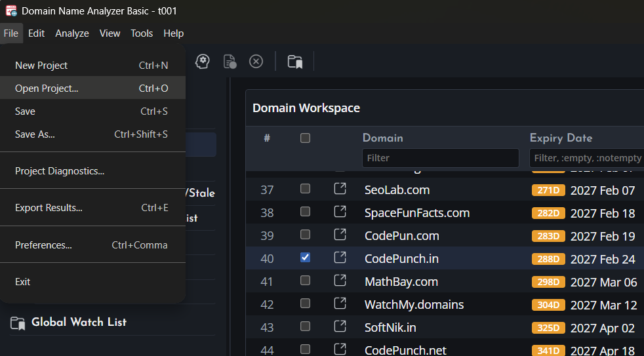Viewport: 644px width, 356px height.
Task: Click the 282D expiry badge
Action: 548,213
